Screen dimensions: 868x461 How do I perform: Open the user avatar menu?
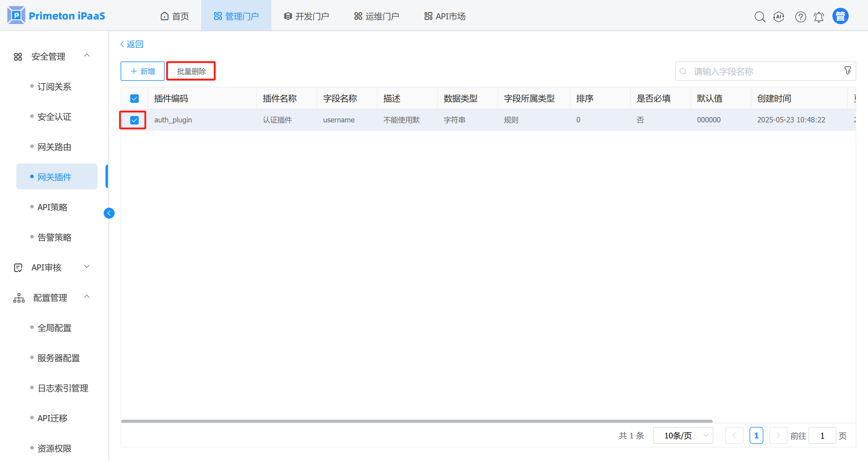(840, 16)
